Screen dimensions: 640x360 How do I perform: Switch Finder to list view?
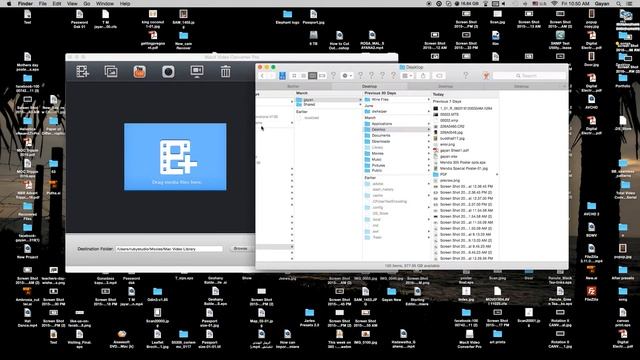[303, 76]
